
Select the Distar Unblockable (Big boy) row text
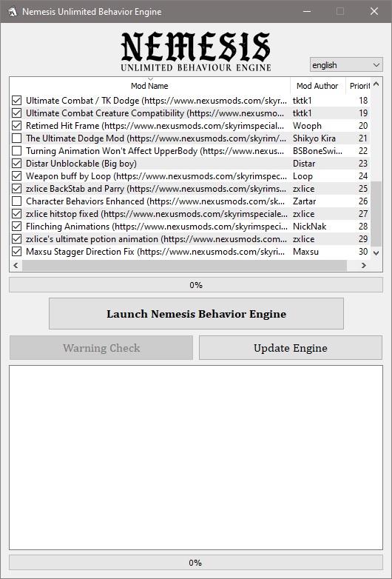point(81,163)
